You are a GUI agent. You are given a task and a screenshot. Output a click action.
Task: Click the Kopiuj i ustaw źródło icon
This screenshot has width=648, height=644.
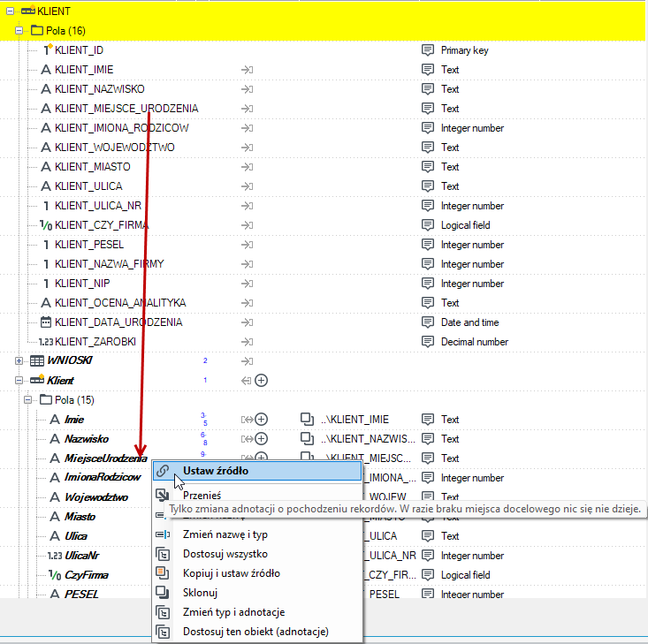click(x=163, y=573)
